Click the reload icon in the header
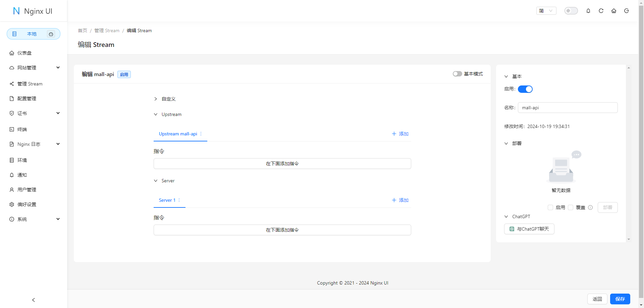The height and width of the screenshot is (308, 644). (601, 11)
